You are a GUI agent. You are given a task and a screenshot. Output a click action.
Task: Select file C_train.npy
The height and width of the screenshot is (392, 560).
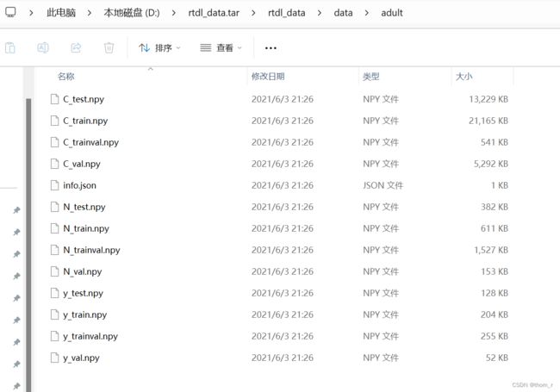(x=85, y=121)
